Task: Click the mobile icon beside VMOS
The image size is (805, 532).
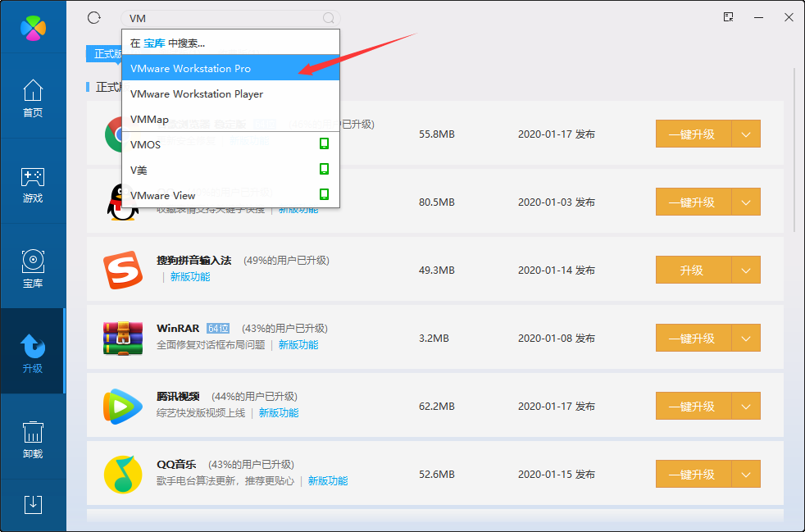Action: [x=324, y=143]
